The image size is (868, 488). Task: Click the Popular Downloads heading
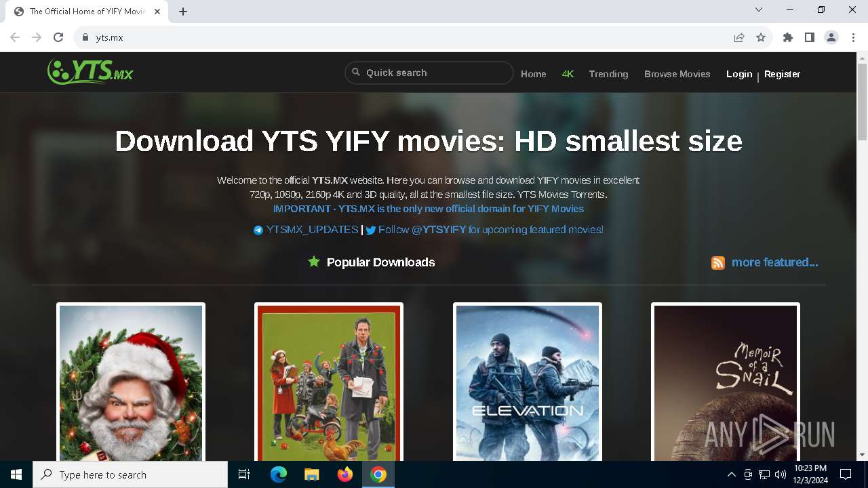point(380,262)
